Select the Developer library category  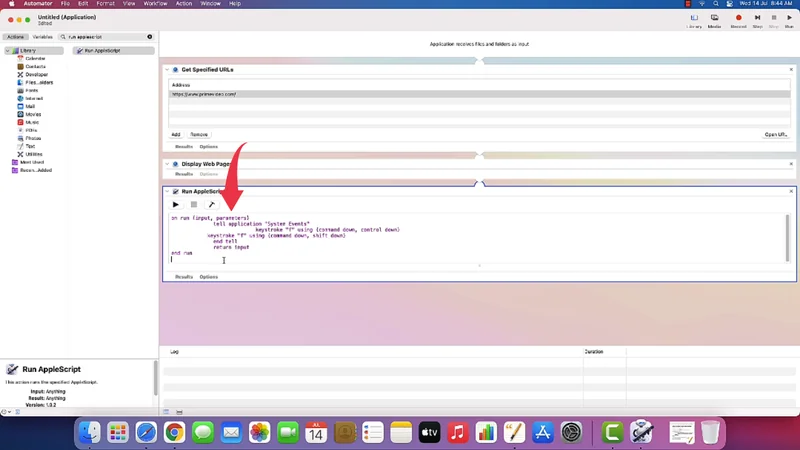click(x=36, y=74)
